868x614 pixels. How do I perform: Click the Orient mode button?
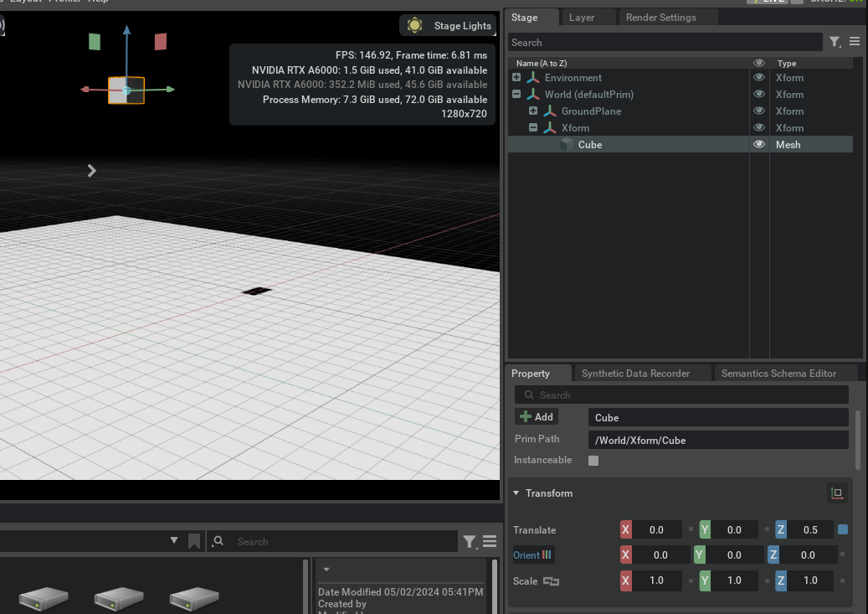point(532,555)
